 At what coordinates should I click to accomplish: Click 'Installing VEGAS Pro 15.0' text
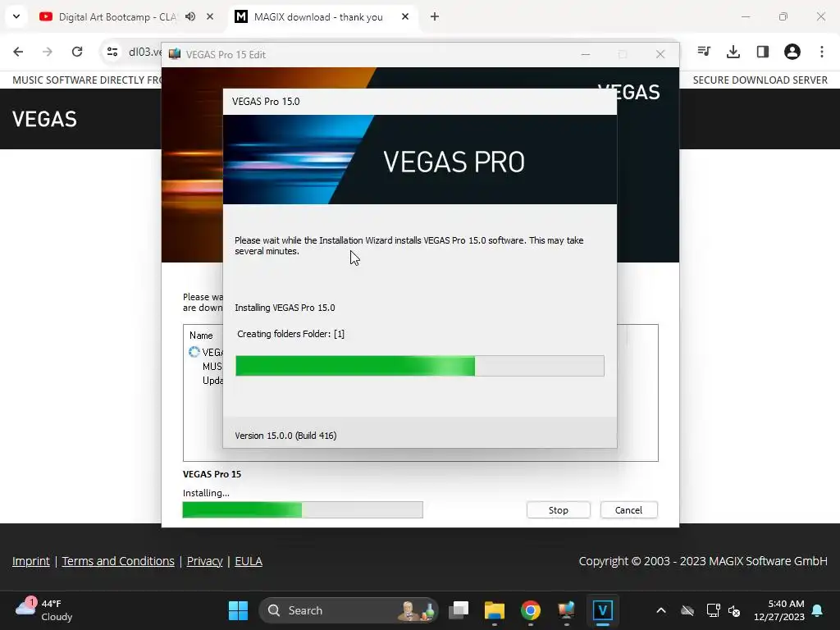click(x=285, y=308)
